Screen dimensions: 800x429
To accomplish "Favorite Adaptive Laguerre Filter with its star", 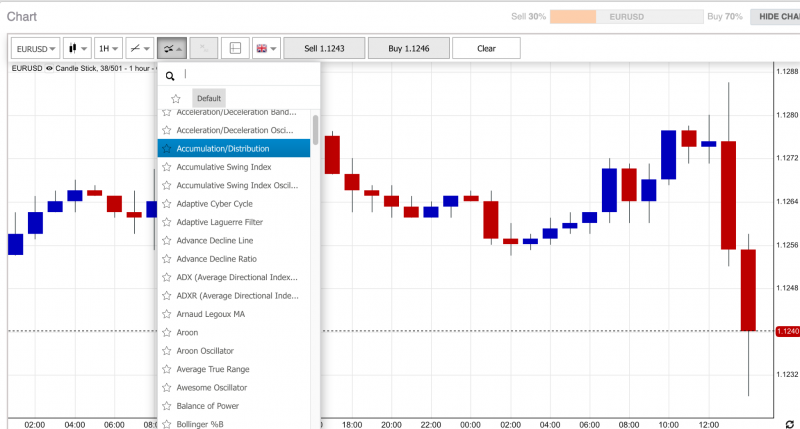I will point(166,222).
